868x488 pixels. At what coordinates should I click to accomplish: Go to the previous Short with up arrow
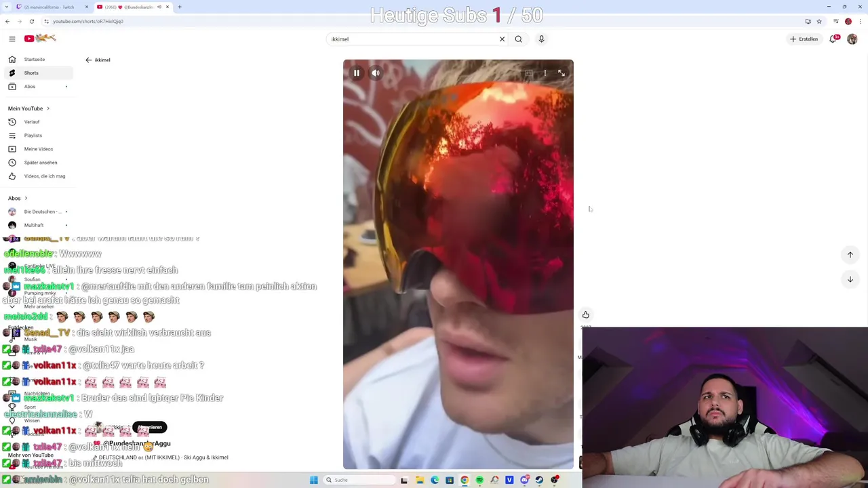pos(850,255)
